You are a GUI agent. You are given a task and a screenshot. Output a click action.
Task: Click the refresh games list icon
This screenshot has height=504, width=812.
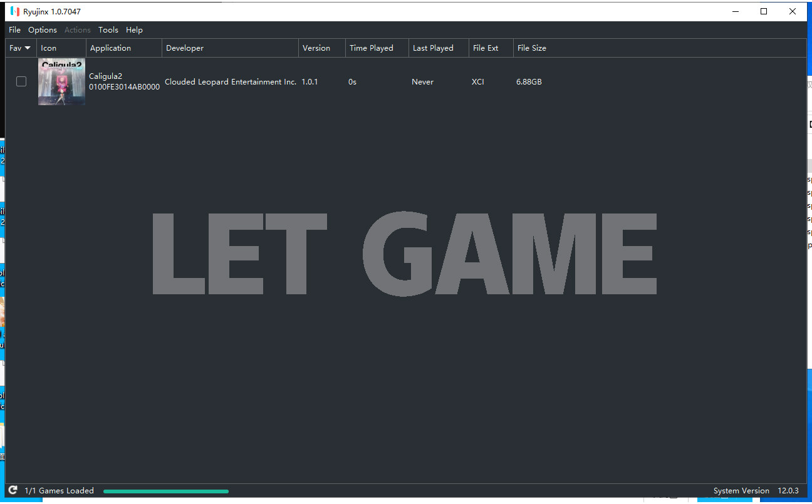[x=13, y=490]
